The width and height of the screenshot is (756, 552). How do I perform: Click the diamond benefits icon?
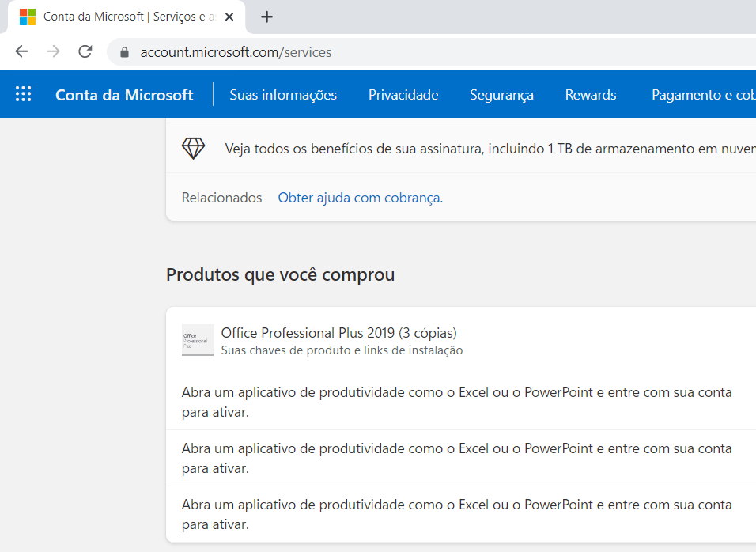[193, 148]
